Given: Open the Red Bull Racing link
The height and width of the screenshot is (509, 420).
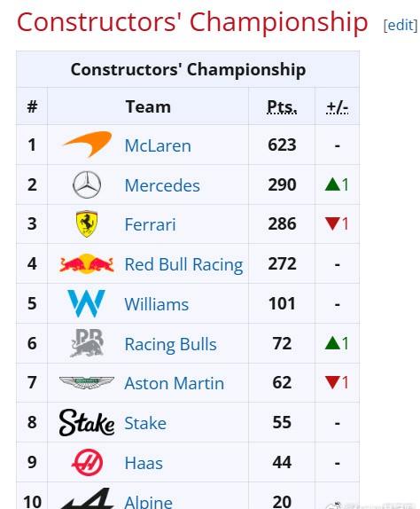Looking at the screenshot, I should 184,264.
